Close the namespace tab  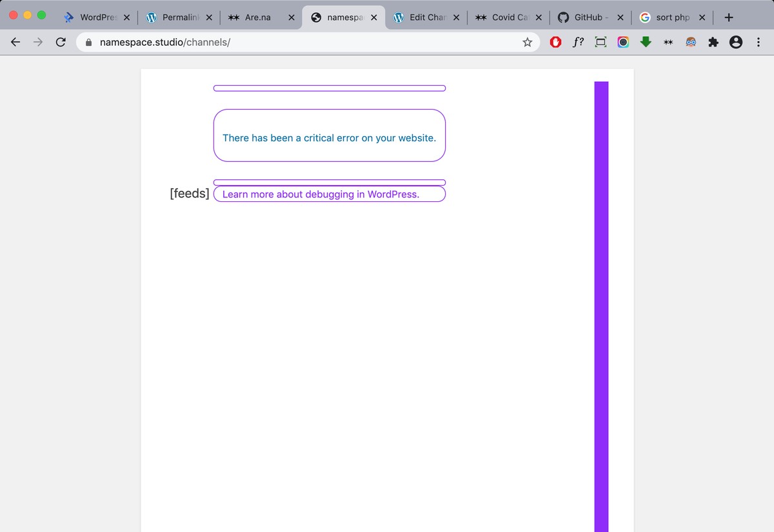pyautogui.click(x=373, y=17)
